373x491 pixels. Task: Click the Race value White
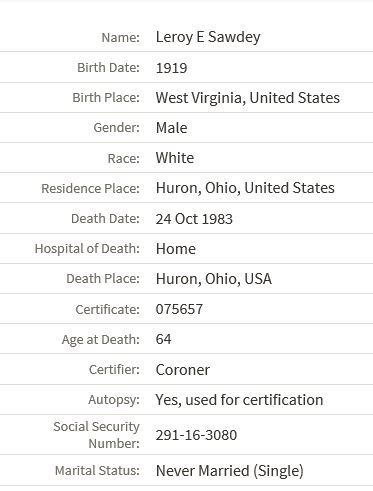click(x=175, y=158)
